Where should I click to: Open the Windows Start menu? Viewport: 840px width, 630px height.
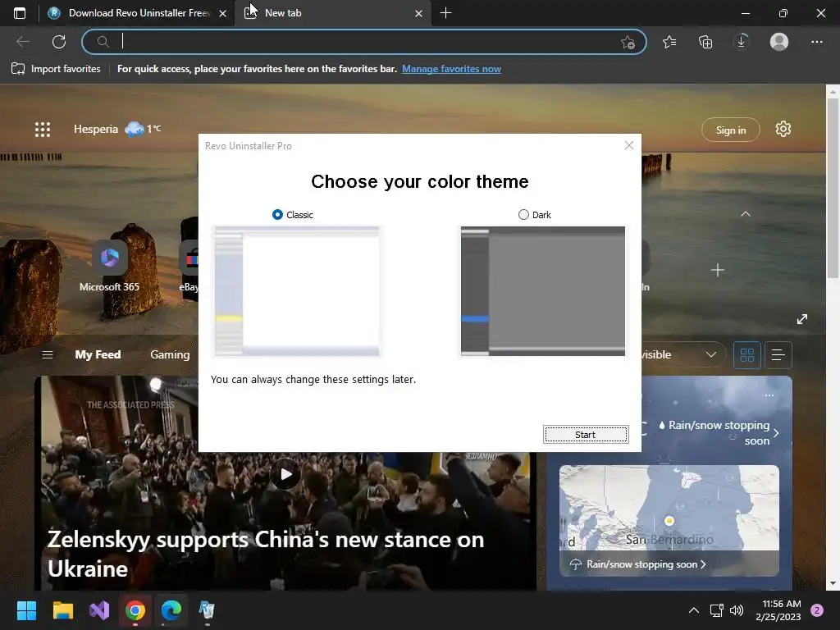[x=27, y=610]
